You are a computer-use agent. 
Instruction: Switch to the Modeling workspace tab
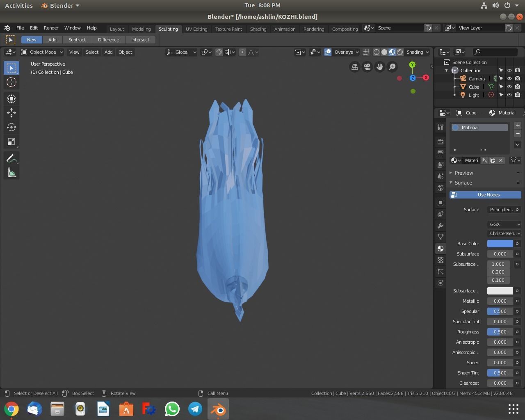[x=141, y=29]
